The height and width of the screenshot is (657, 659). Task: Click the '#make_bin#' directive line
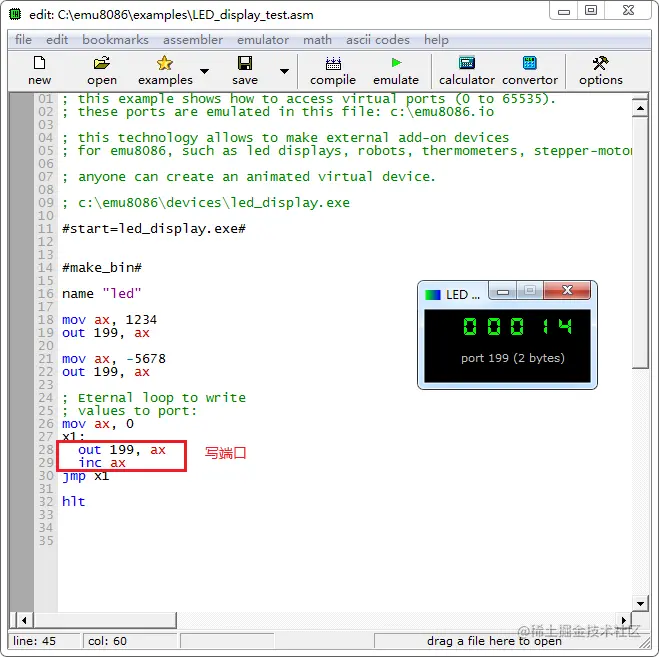pos(102,267)
